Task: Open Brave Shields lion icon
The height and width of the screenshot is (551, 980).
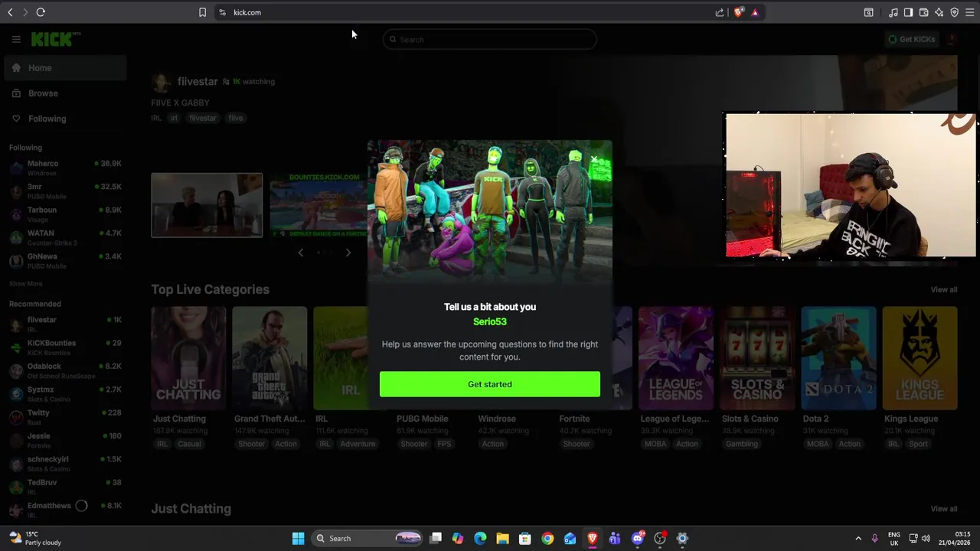Action: 739,12
